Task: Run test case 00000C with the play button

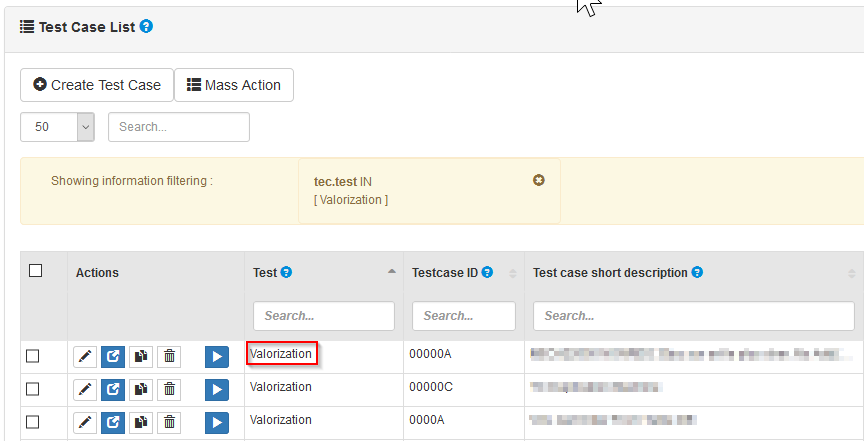Action: (x=217, y=390)
